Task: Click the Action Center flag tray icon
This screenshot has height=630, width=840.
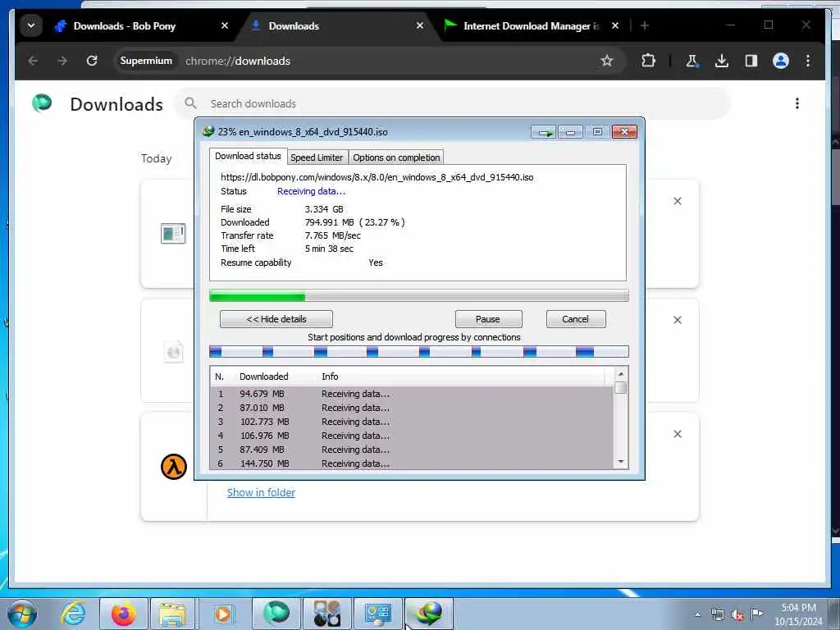Action: (756, 614)
